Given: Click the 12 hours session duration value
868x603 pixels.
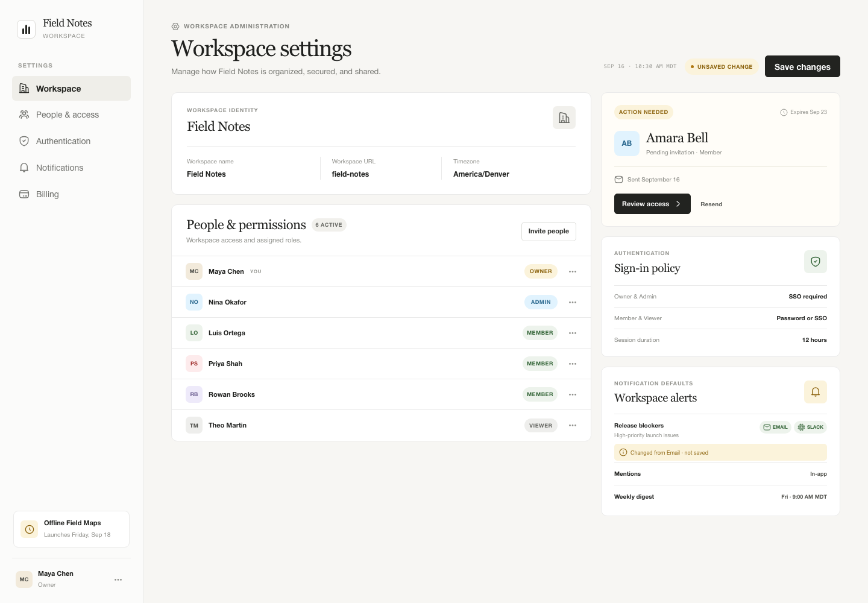Looking at the screenshot, I should point(814,340).
